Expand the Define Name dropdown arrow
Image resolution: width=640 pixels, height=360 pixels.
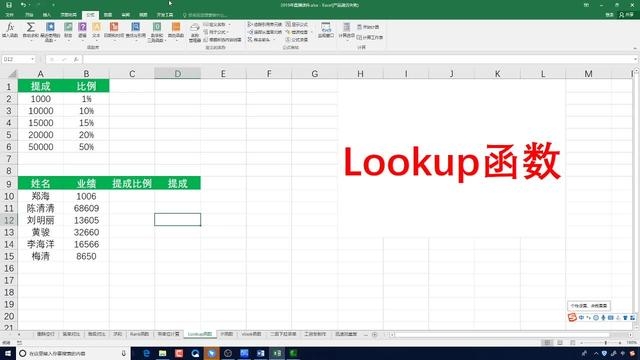point(229,24)
